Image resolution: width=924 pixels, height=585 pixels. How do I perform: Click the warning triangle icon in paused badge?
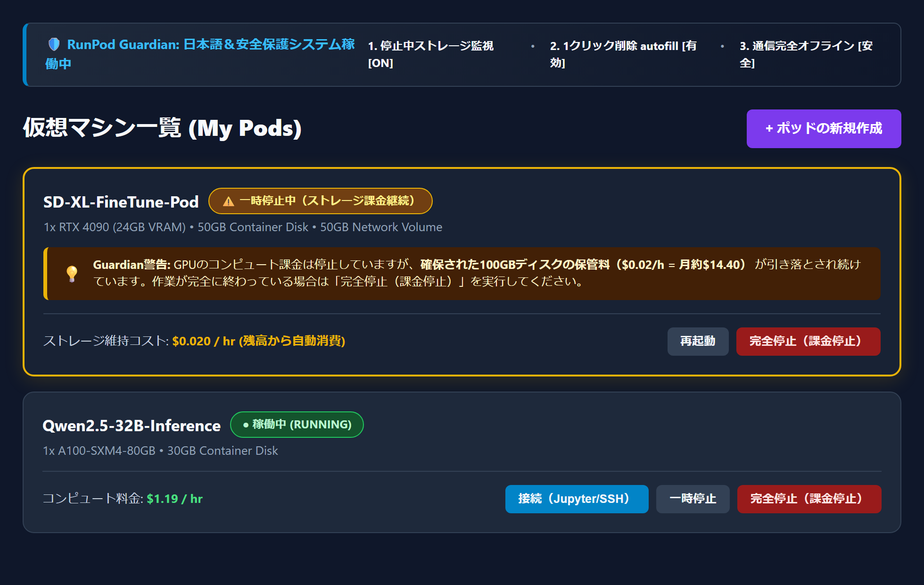(x=229, y=201)
